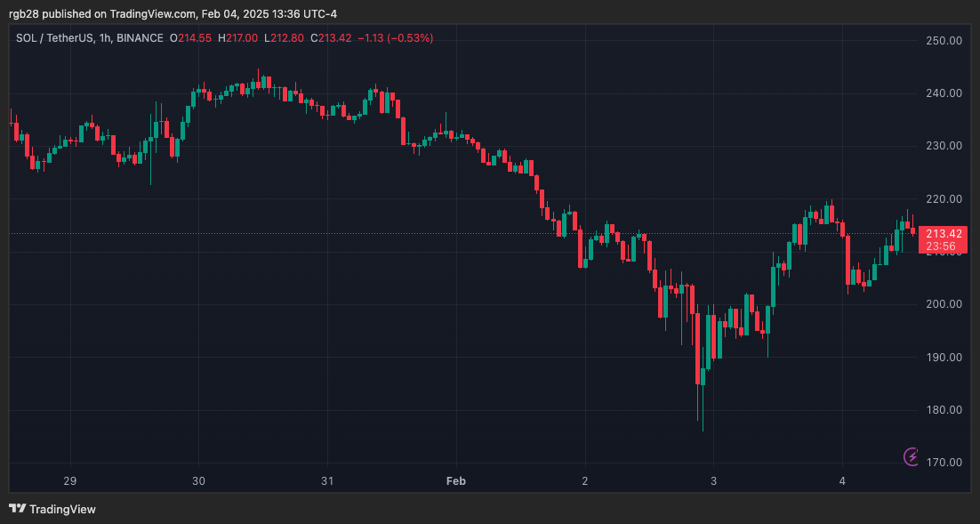
Task: Click the 200.00 price axis label
Action: 944,304
